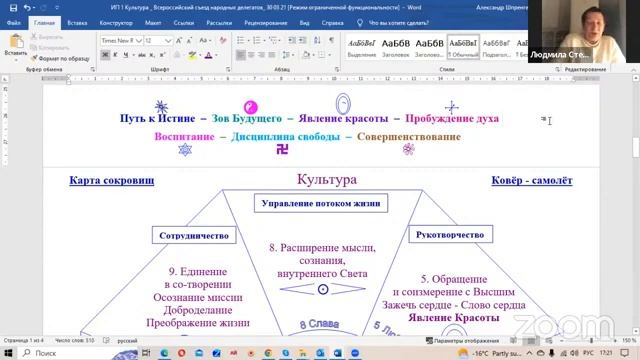The width and height of the screenshot is (640, 360).
Task: Click the 'Карта сокровищ' link
Action: pos(112,180)
